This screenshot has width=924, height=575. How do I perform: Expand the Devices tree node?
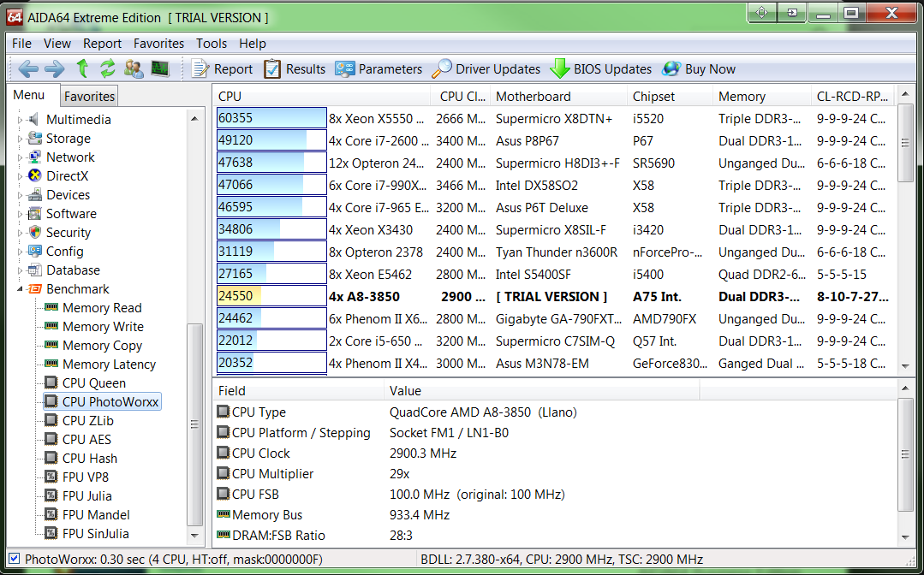[x=20, y=195]
